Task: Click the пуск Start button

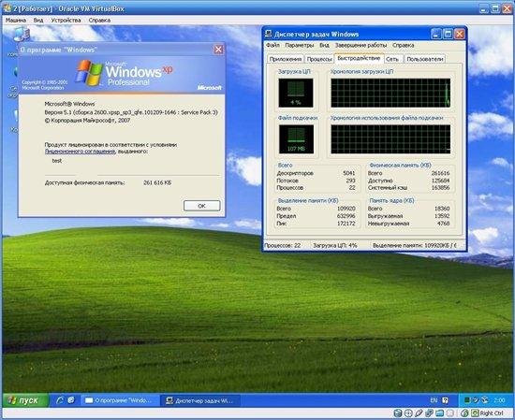Action: point(25,400)
